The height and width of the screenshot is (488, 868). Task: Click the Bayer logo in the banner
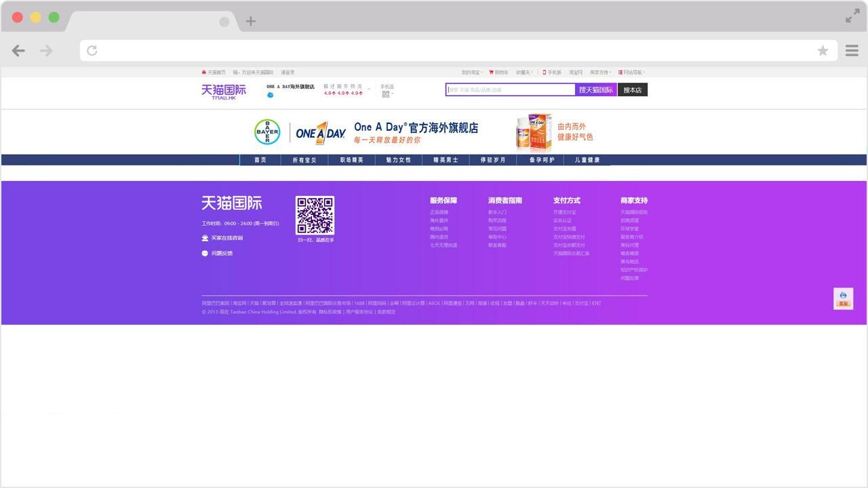pyautogui.click(x=267, y=132)
